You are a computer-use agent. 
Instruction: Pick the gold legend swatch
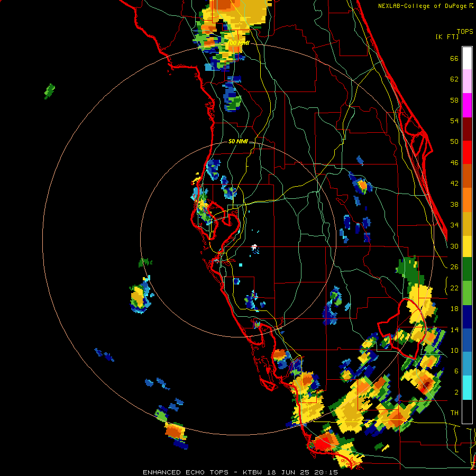(467, 224)
